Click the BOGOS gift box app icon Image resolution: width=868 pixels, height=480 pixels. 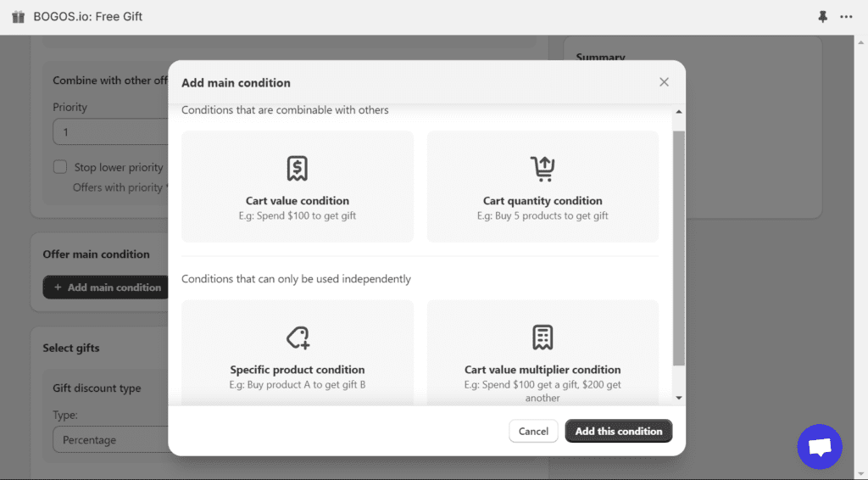(x=18, y=17)
